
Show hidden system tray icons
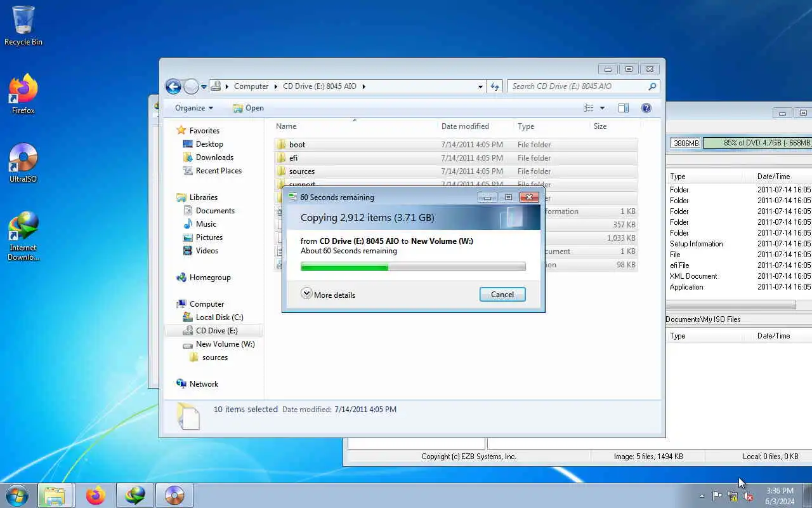pyautogui.click(x=702, y=496)
